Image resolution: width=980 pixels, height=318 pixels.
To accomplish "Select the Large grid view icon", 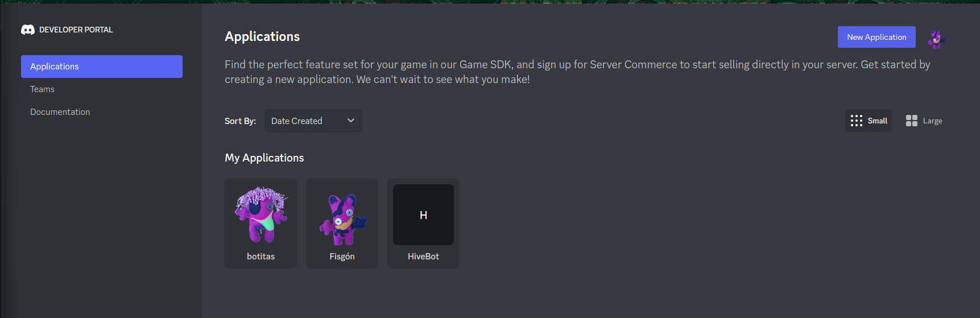I will (x=911, y=121).
